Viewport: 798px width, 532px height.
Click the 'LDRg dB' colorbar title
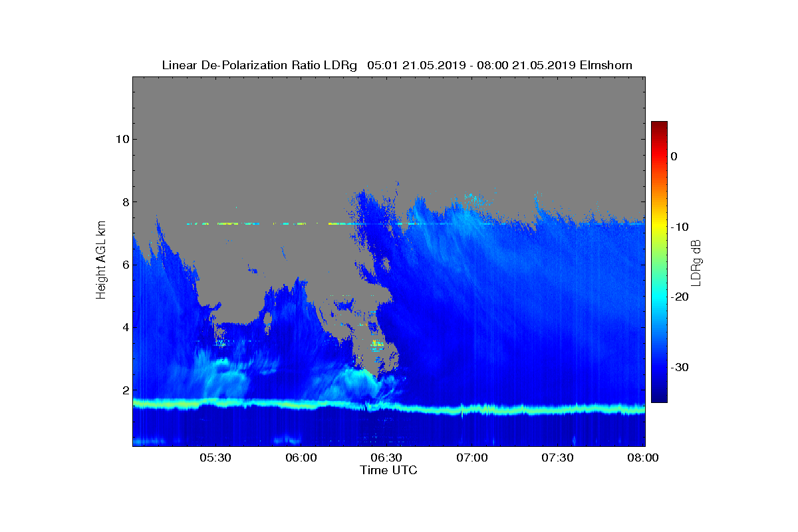tap(697, 262)
